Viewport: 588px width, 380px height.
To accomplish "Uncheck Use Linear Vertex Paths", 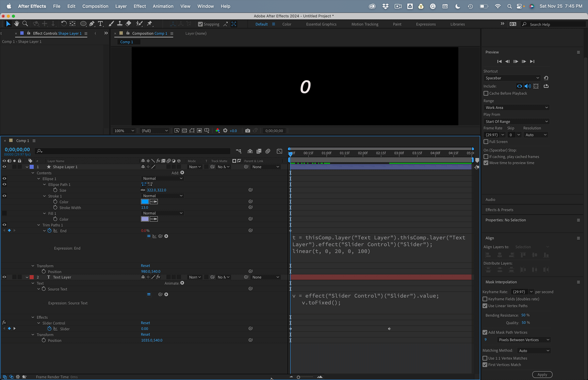I will point(485,306).
